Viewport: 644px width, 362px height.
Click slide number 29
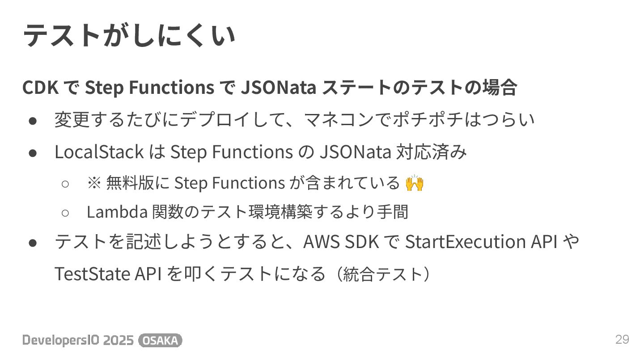click(x=622, y=340)
